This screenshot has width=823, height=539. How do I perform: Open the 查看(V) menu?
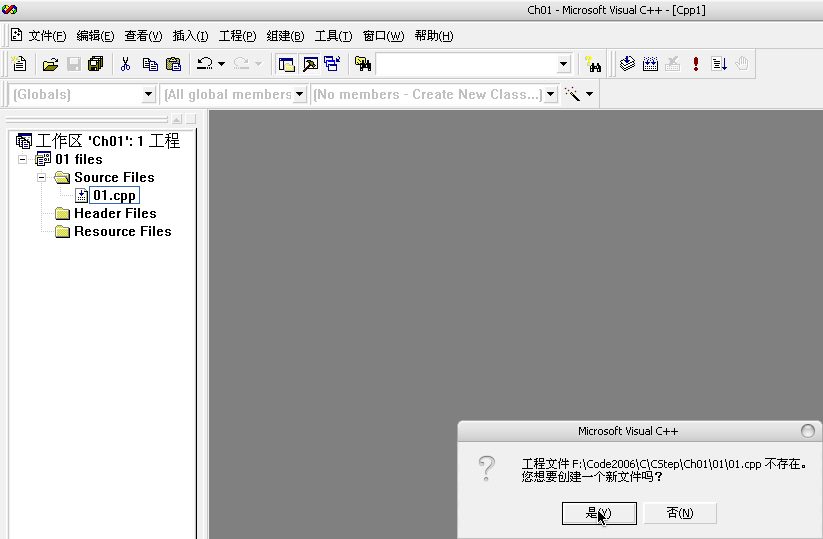coord(143,36)
